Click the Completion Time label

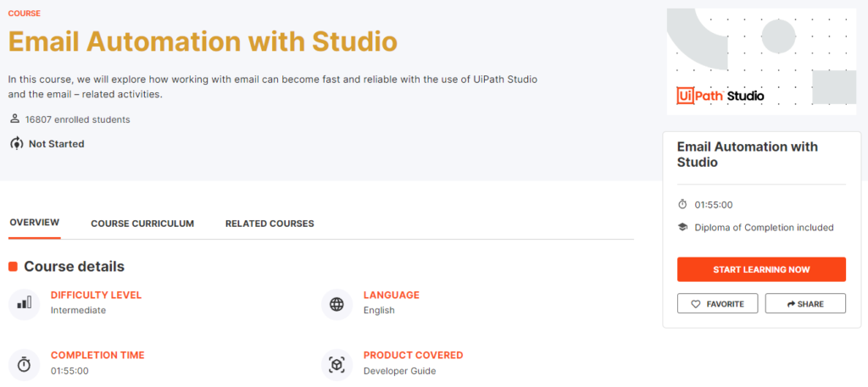pyautogui.click(x=97, y=355)
